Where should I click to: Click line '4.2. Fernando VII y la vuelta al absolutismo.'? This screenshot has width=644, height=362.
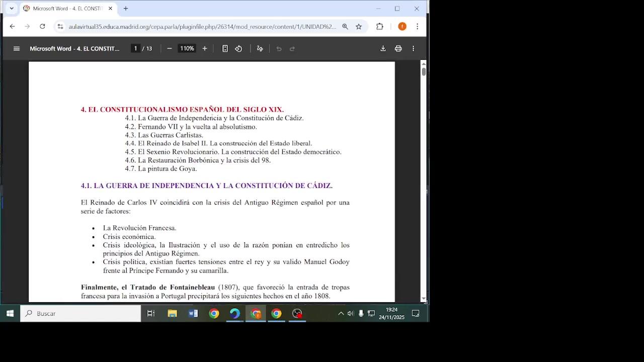point(191,127)
